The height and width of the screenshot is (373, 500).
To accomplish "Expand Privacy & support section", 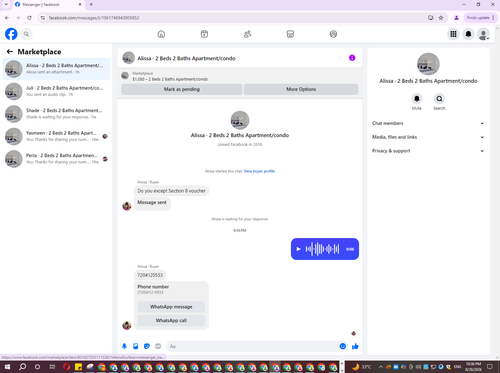I will (x=428, y=151).
